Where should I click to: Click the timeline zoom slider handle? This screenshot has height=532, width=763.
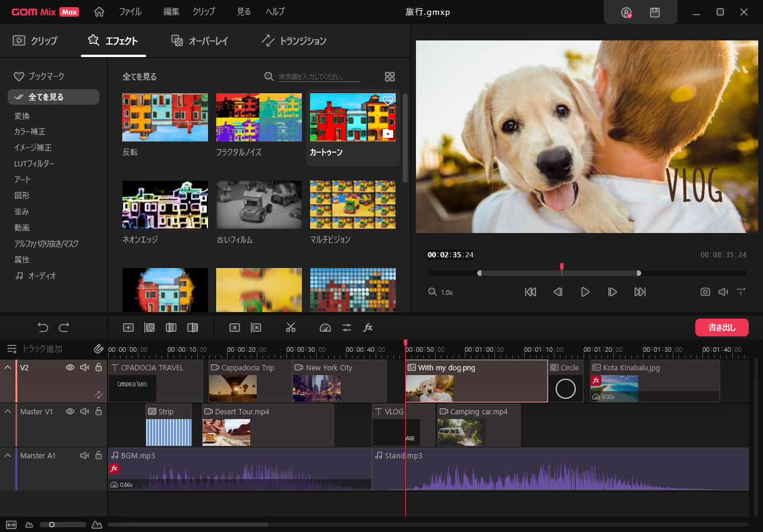[x=52, y=525]
